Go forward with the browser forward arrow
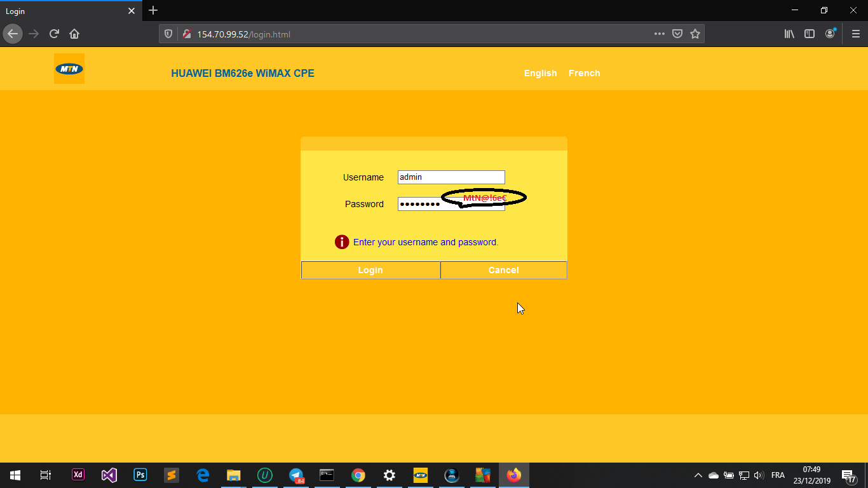 34,34
